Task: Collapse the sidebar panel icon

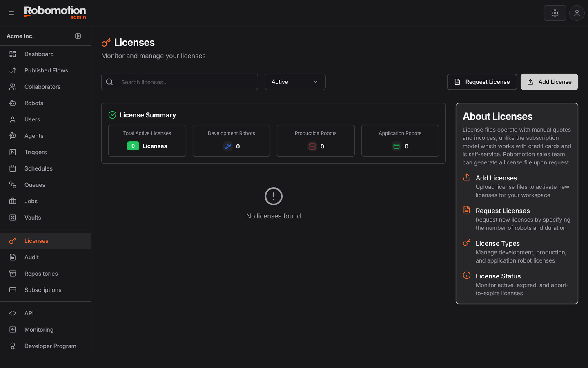Action: (78, 36)
